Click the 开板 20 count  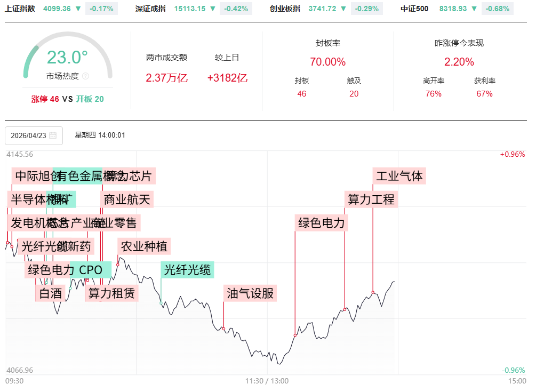tap(90, 99)
